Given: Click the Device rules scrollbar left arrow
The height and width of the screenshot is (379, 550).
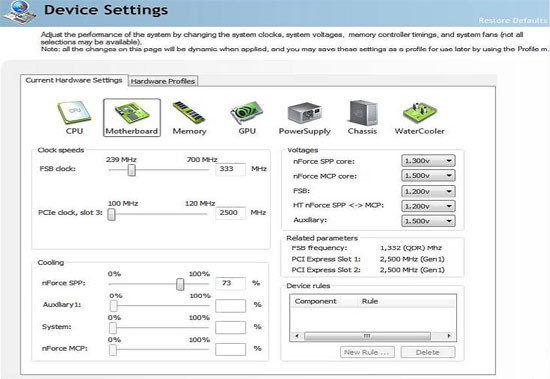Looking at the screenshot, I should click(297, 336).
